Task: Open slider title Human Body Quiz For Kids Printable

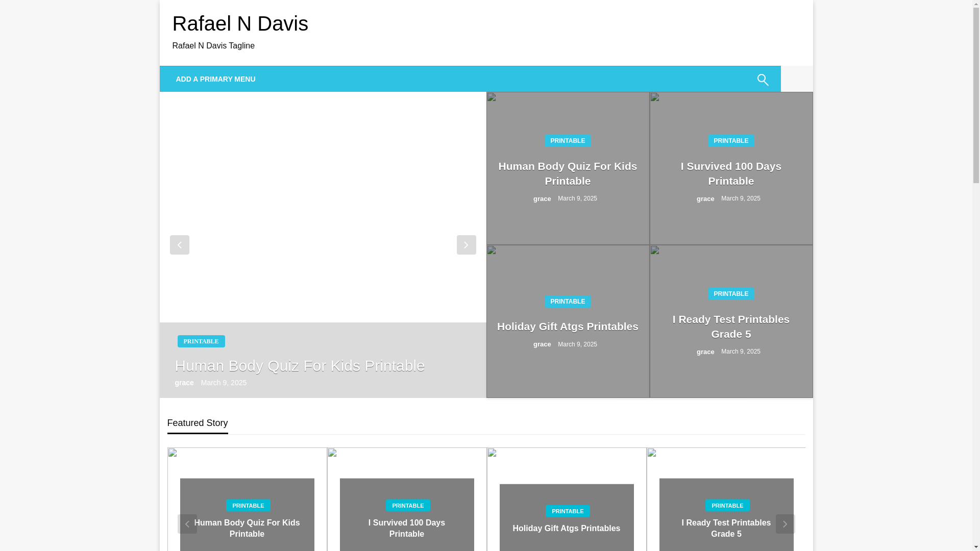Action: click(300, 366)
